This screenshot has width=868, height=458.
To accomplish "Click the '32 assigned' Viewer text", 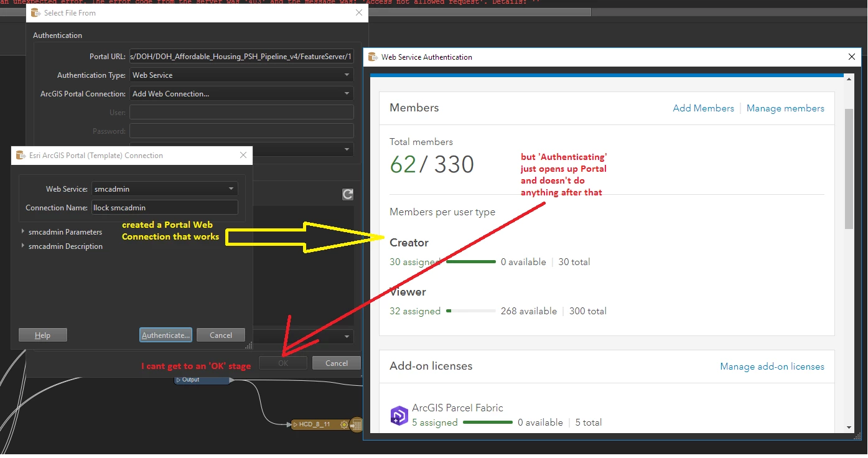I will click(x=415, y=311).
